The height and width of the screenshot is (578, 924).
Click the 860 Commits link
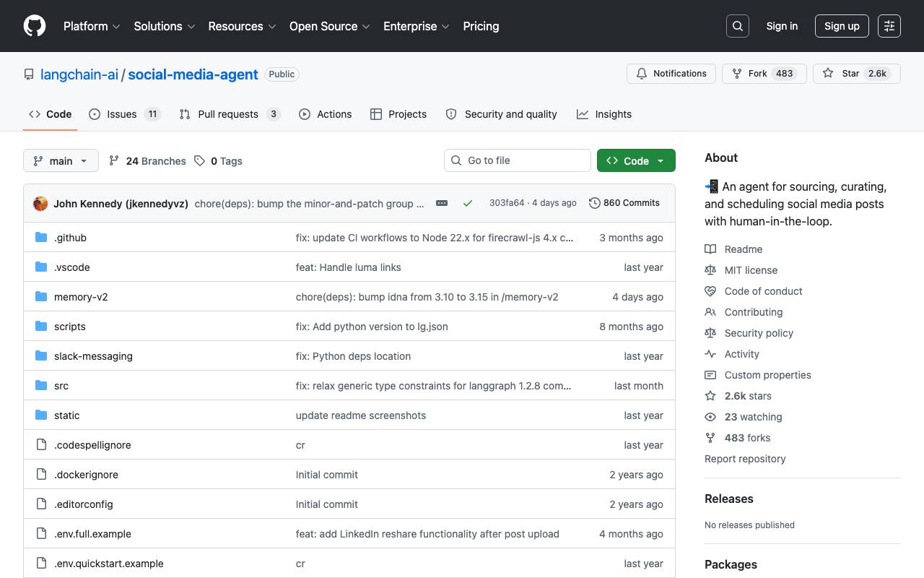tap(624, 203)
